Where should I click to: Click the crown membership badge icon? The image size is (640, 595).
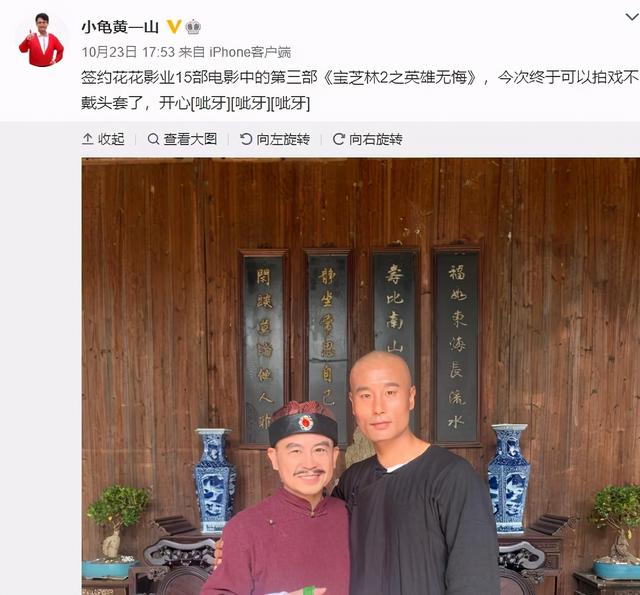coord(193,27)
